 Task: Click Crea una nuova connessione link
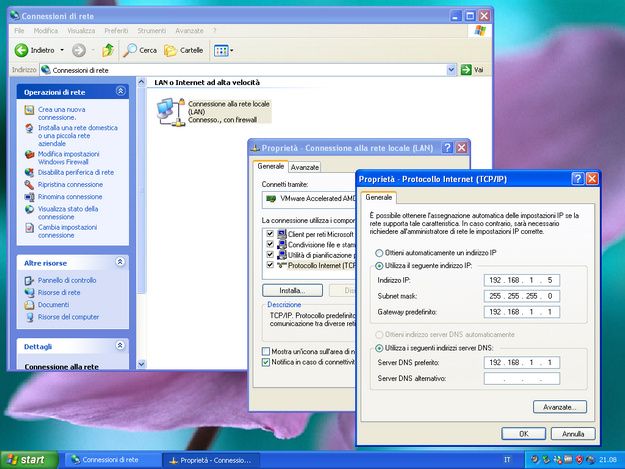tap(61, 113)
